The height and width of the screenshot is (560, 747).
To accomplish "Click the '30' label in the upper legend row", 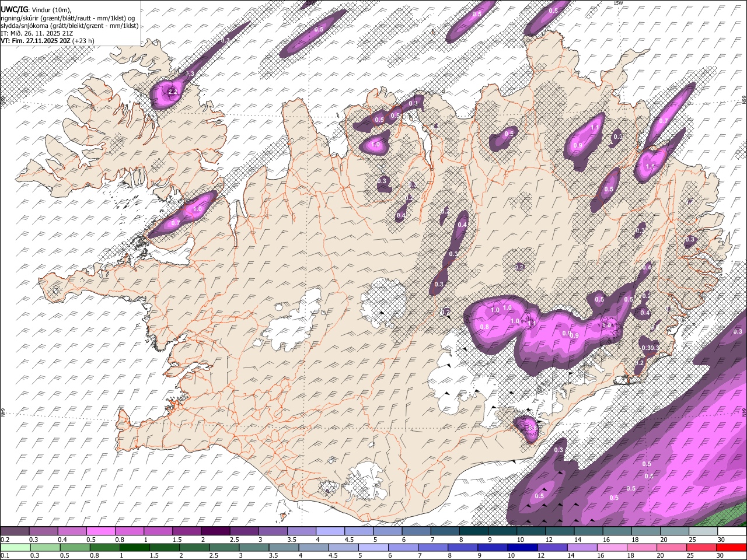I will coord(721,540).
